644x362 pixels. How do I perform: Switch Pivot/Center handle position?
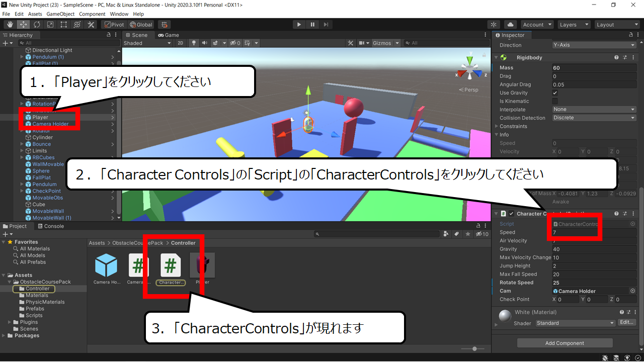(x=114, y=24)
